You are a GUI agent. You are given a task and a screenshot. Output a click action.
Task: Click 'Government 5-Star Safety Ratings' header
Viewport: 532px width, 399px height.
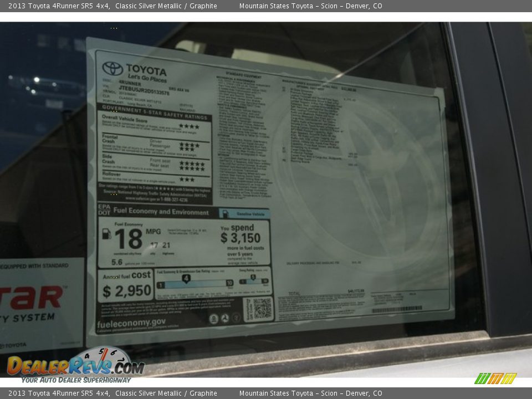point(155,112)
